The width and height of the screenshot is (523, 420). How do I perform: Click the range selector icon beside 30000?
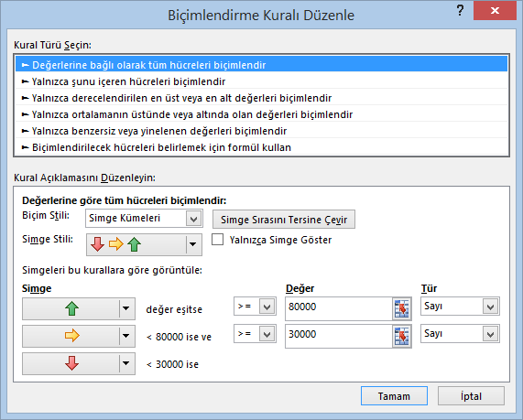401,336
